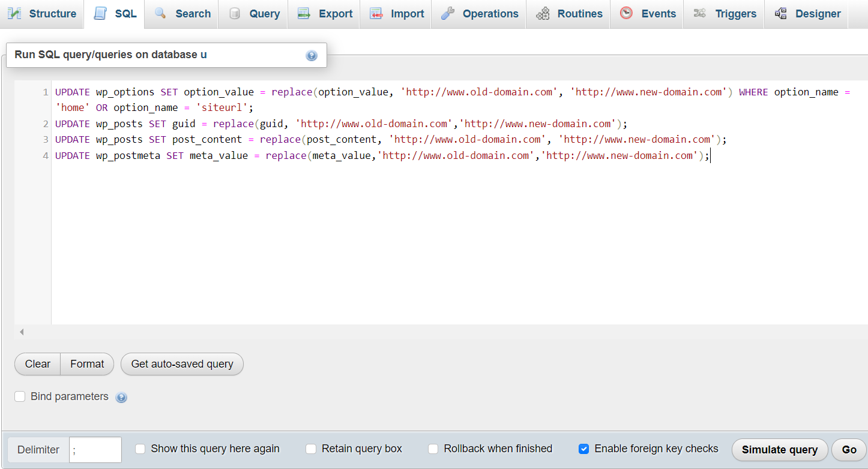Click the Routines gears icon

(x=543, y=13)
